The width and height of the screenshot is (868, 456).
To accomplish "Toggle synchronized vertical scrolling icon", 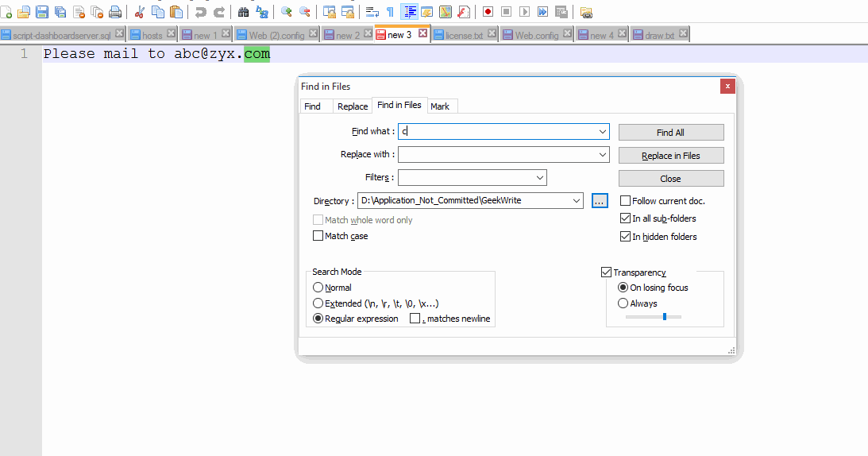I will 330,12.
